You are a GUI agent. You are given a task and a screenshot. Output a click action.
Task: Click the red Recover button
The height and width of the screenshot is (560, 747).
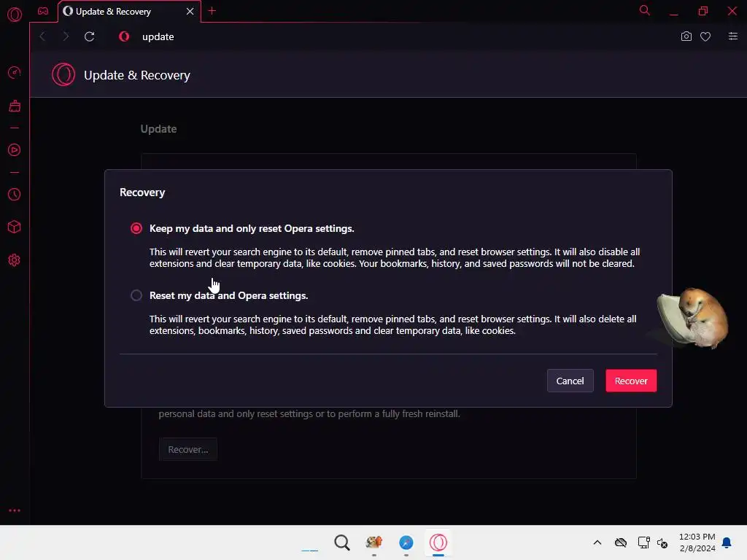click(631, 381)
